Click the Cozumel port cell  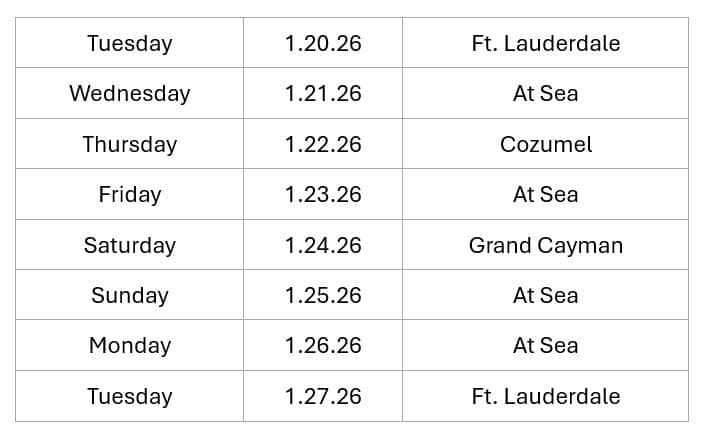coord(545,144)
